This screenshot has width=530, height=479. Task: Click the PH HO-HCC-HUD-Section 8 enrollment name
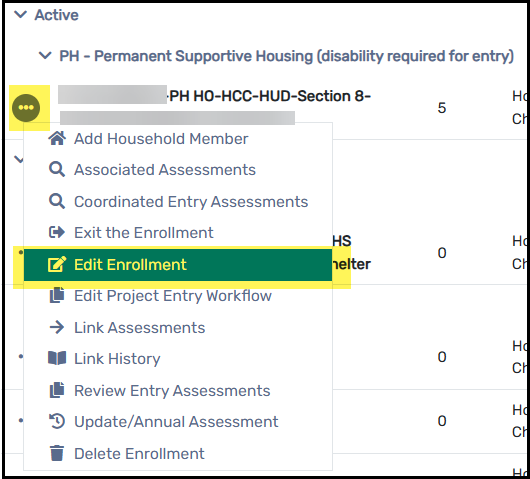270,96
